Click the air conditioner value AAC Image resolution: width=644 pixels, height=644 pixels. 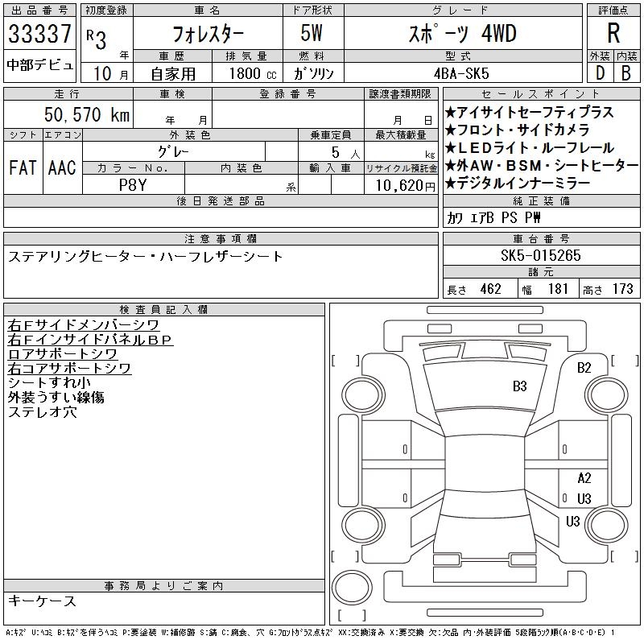coord(62,167)
